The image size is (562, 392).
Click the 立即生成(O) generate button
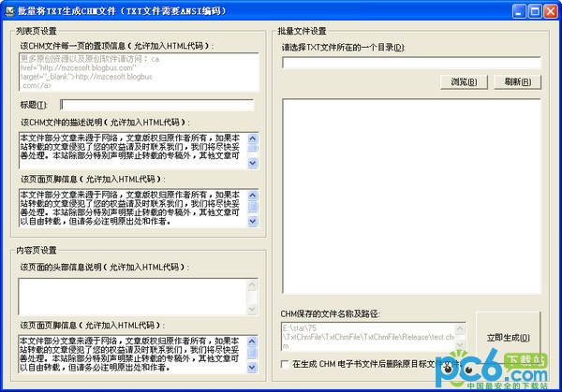tap(508, 337)
